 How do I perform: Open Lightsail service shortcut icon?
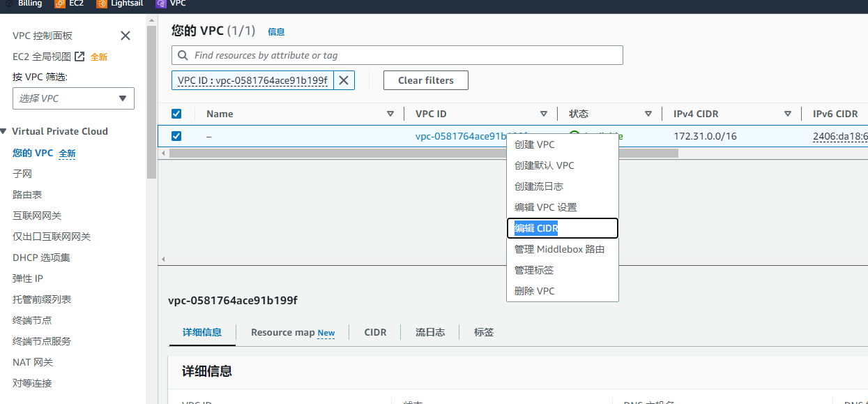tap(101, 3)
